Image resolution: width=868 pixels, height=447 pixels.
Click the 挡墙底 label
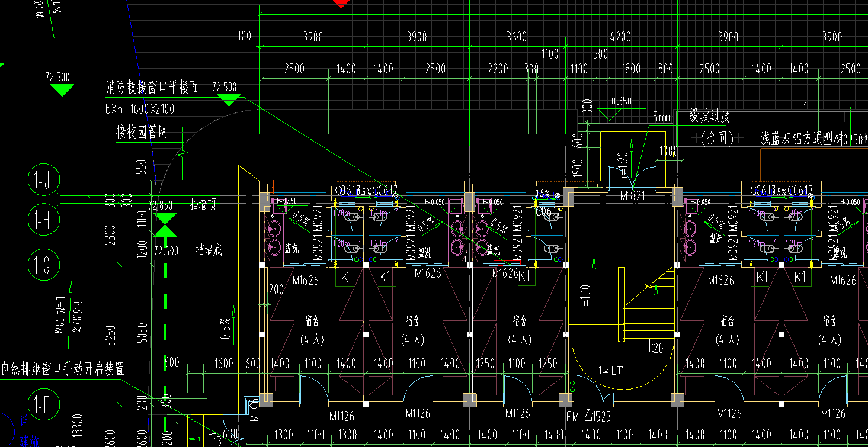209,250
